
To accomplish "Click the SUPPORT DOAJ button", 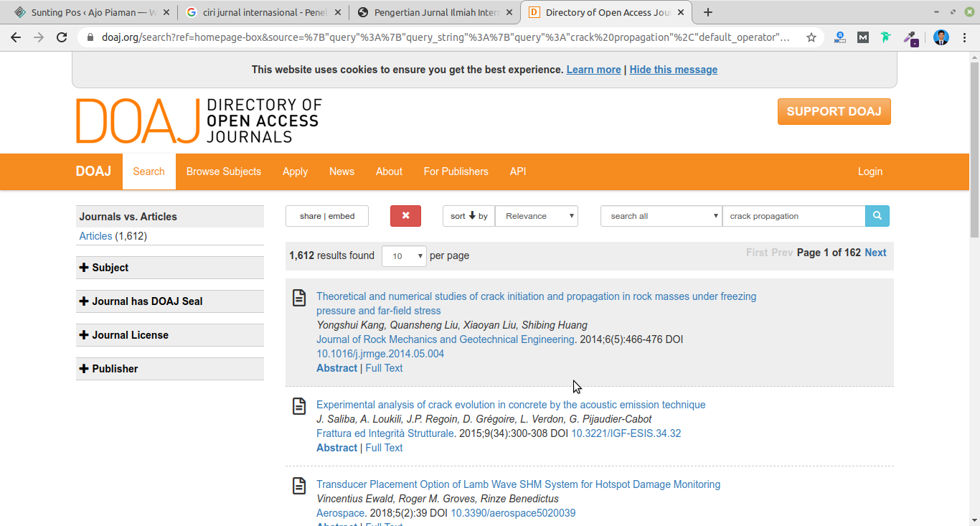I will [834, 111].
